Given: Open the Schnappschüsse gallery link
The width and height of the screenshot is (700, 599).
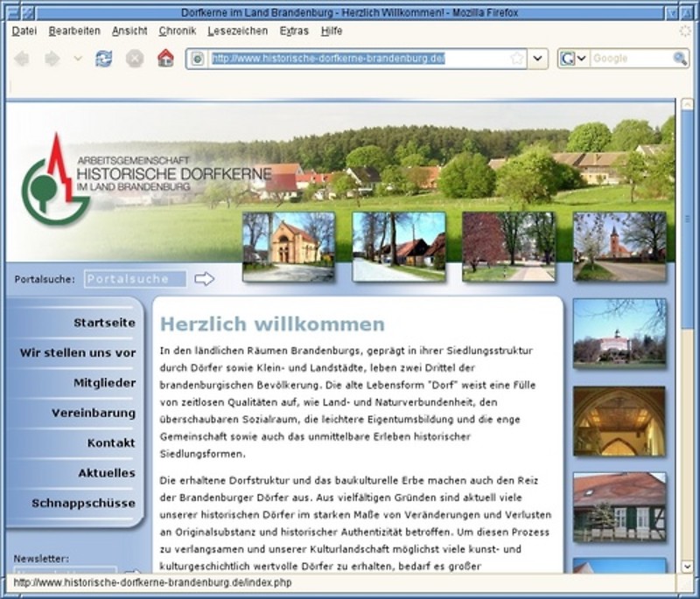Looking at the screenshot, I should pyautogui.click(x=83, y=503).
